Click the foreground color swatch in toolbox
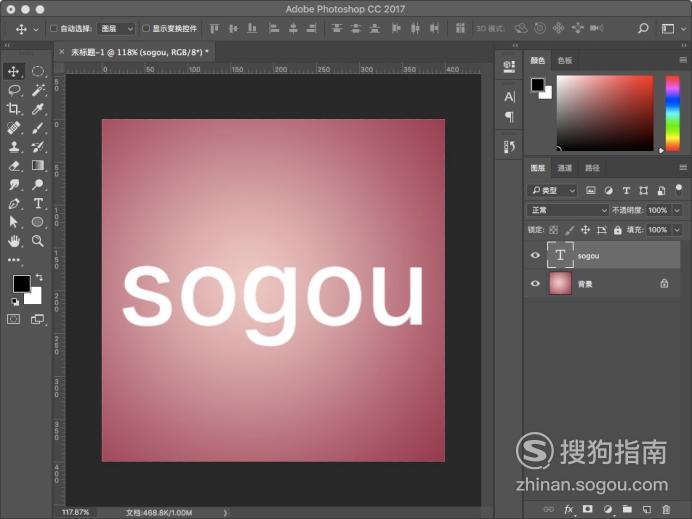This screenshot has width=692, height=519. pyautogui.click(x=21, y=283)
